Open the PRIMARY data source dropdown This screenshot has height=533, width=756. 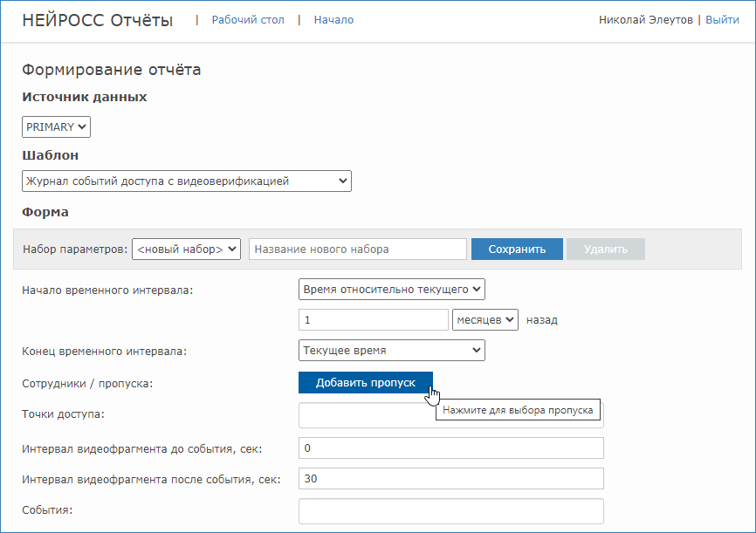click(56, 127)
